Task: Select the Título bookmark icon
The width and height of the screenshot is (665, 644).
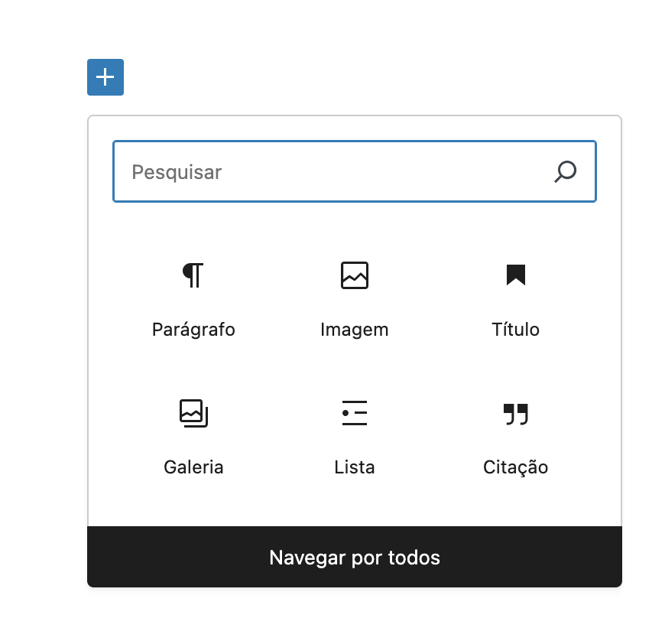Action: coord(516,275)
